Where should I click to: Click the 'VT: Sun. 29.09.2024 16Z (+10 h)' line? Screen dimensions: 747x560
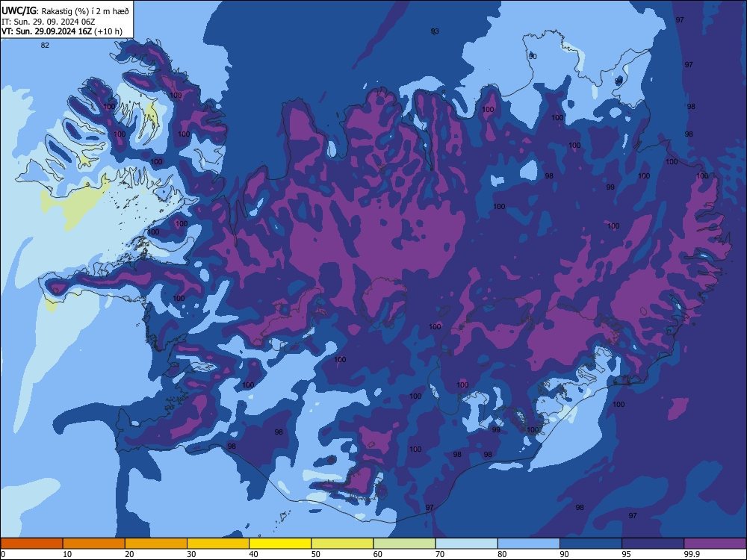(x=62, y=31)
